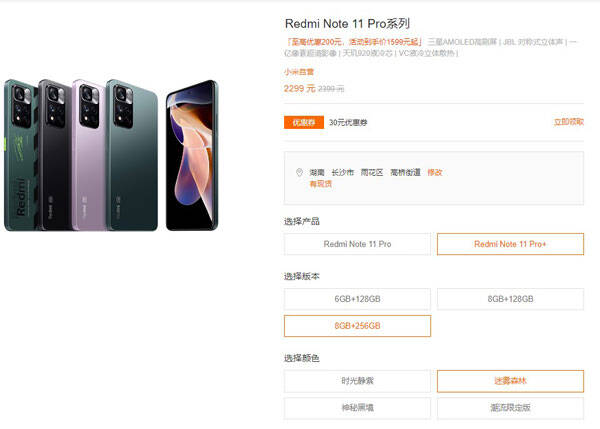The image size is (600, 429).
Task: Choose the 6GB+128GB version
Action: pos(357,299)
